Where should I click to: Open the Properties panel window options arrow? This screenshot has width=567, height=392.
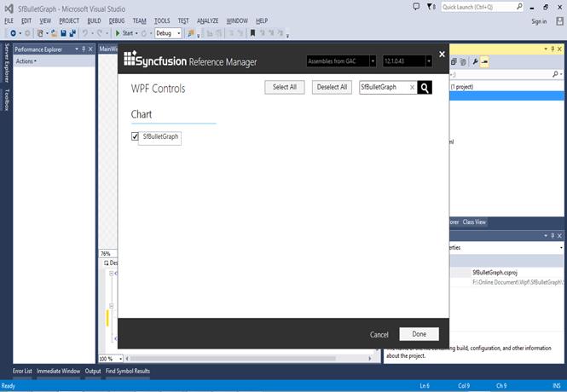546,235
